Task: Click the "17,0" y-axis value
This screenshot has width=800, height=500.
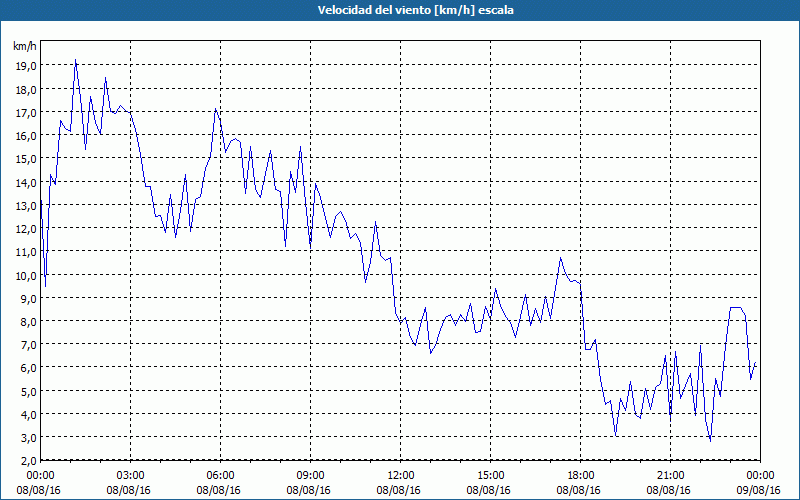Action: 26,112
